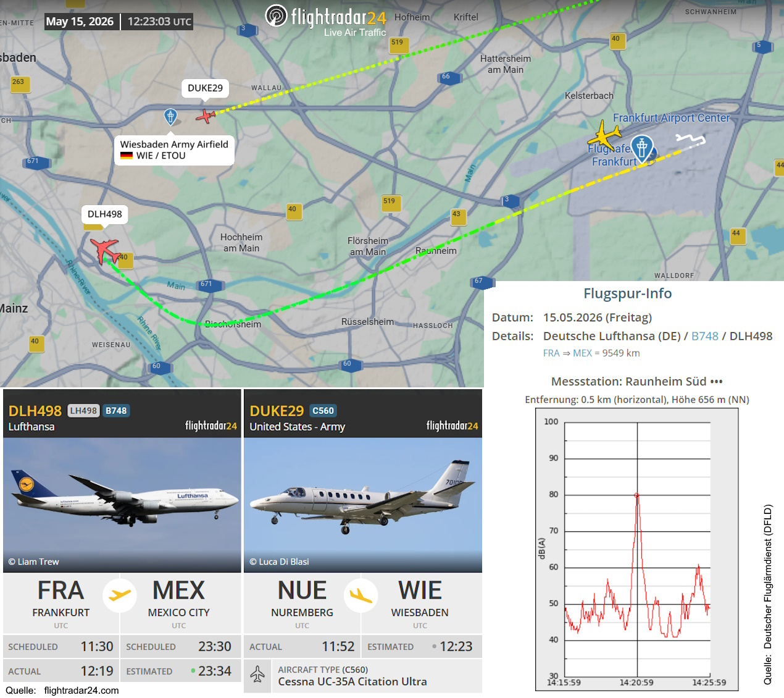Click the United States - Army operator text
This screenshot has height=698, width=784.
[297, 427]
